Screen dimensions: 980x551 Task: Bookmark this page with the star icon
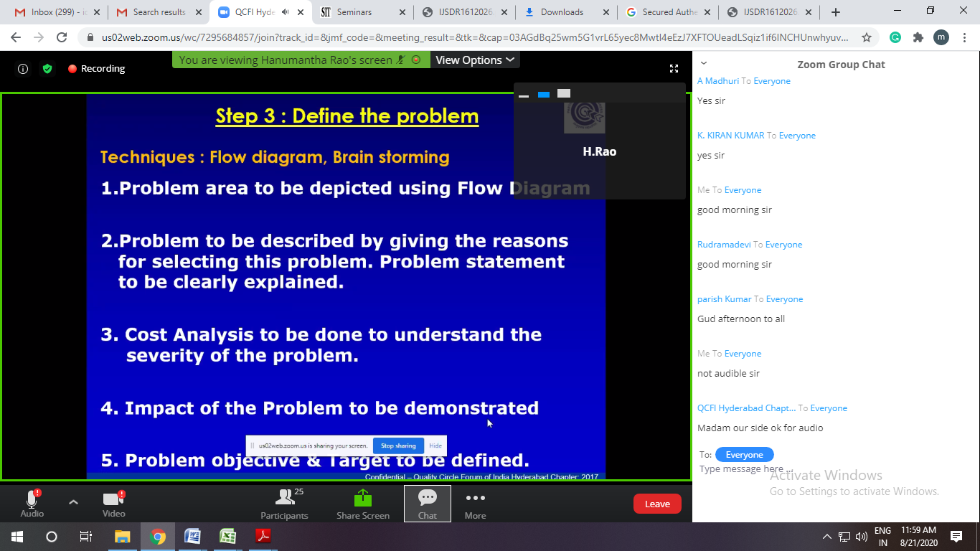tap(867, 37)
